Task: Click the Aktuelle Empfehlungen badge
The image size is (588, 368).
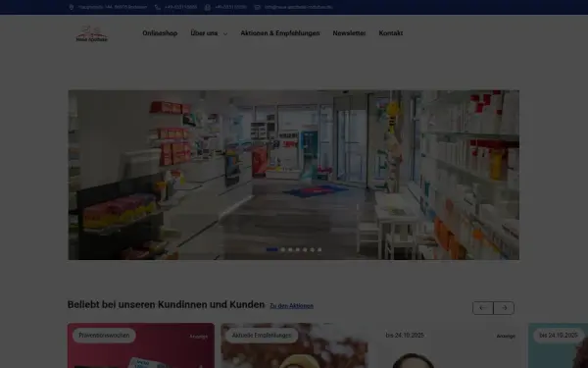Action: point(262,336)
